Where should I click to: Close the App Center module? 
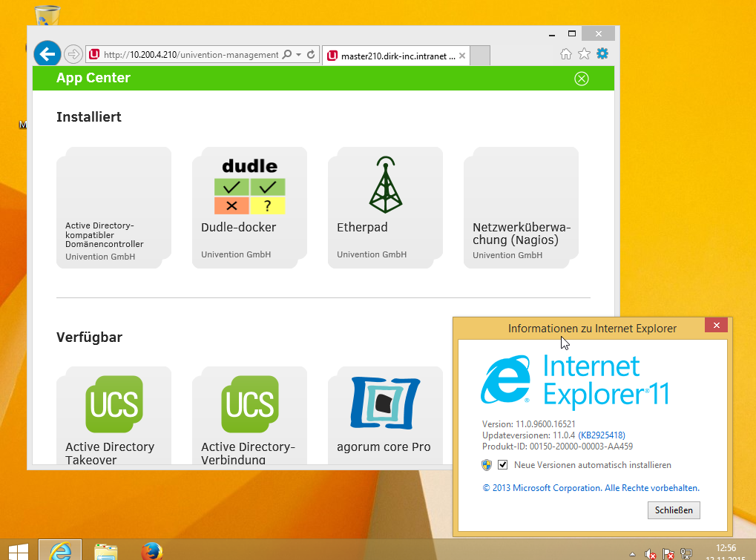point(582,79)
